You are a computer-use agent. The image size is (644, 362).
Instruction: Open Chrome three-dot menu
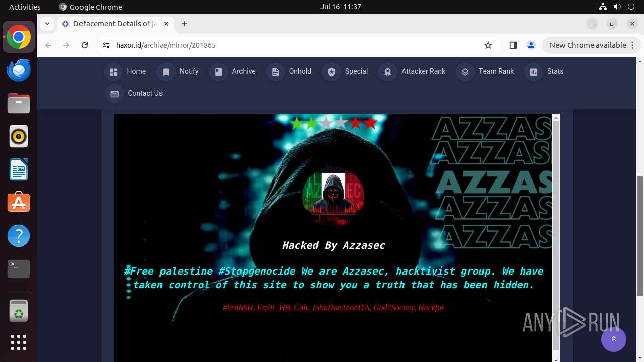click(633, 45)
